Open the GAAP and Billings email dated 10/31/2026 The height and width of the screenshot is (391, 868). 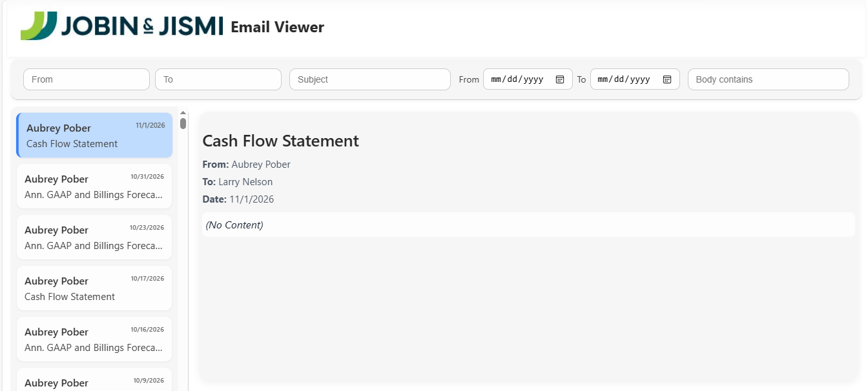click(94, 186)
